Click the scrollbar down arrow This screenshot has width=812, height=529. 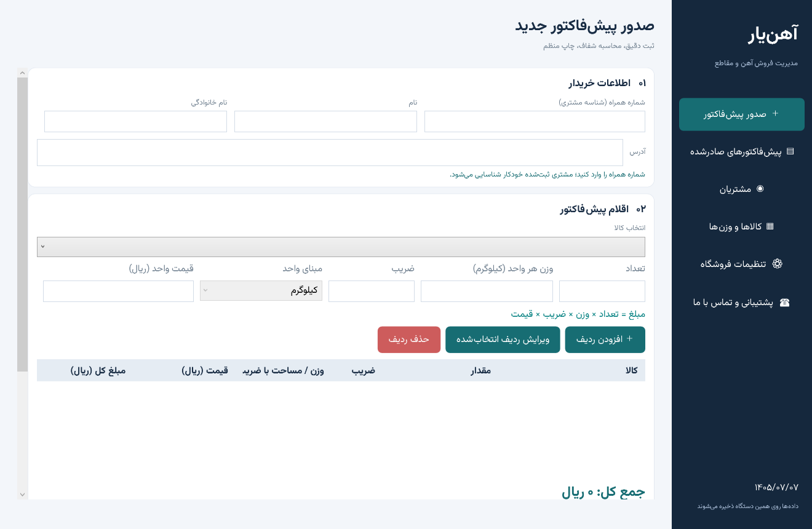coord(22,495)
